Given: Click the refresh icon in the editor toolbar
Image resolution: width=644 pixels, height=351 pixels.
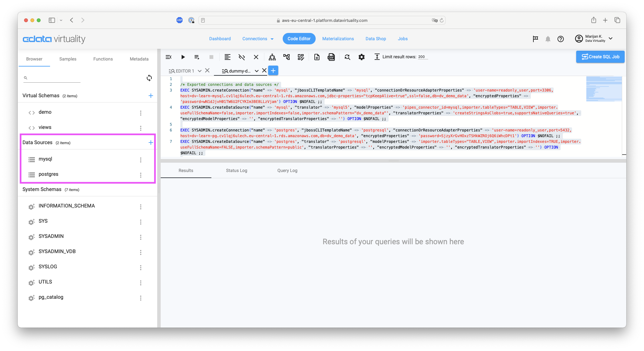Looking at the screenshot, I should [x=347, y=57].
